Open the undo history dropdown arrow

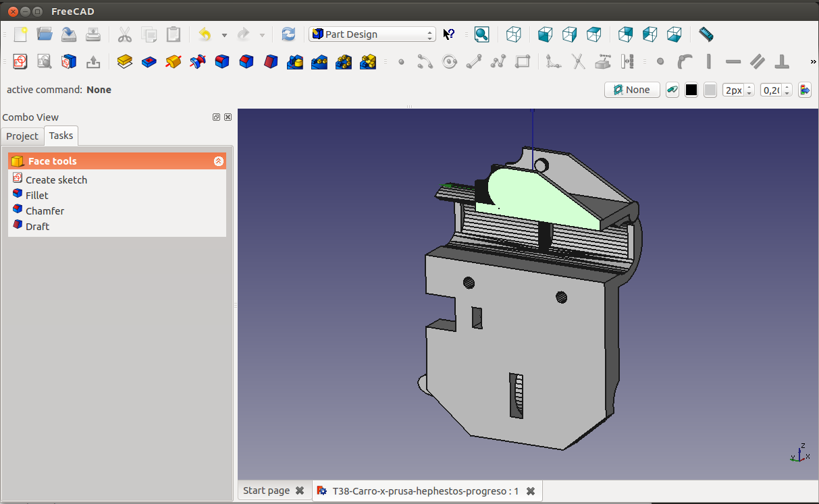[224, 35]
